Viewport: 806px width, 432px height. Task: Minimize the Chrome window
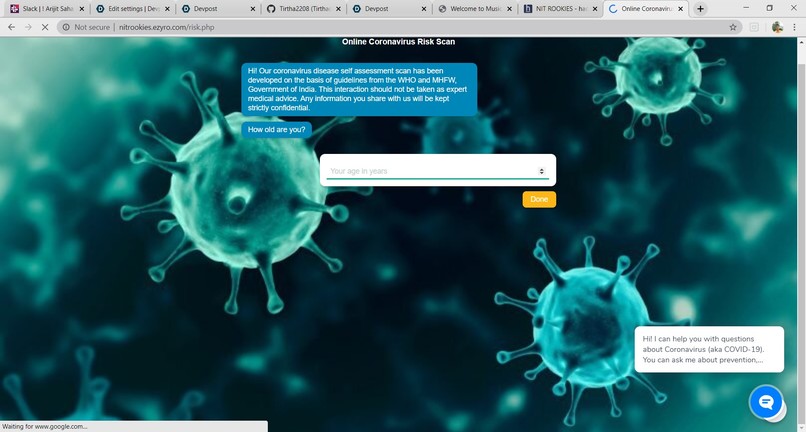[746, 8]
